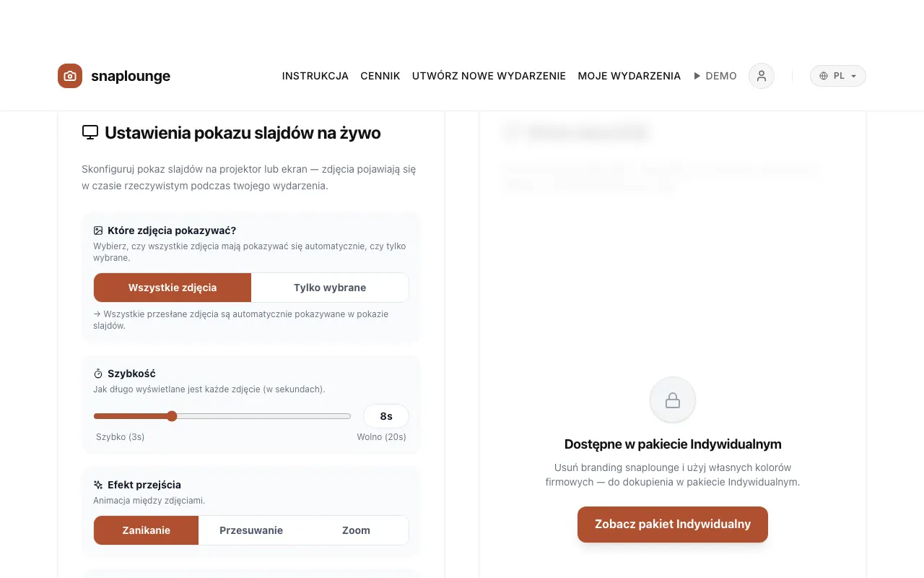The width and height of the screenshot is (924, 578).
Task: Choose the Zanikanie transition effect
Action: (x=147, y=530)
